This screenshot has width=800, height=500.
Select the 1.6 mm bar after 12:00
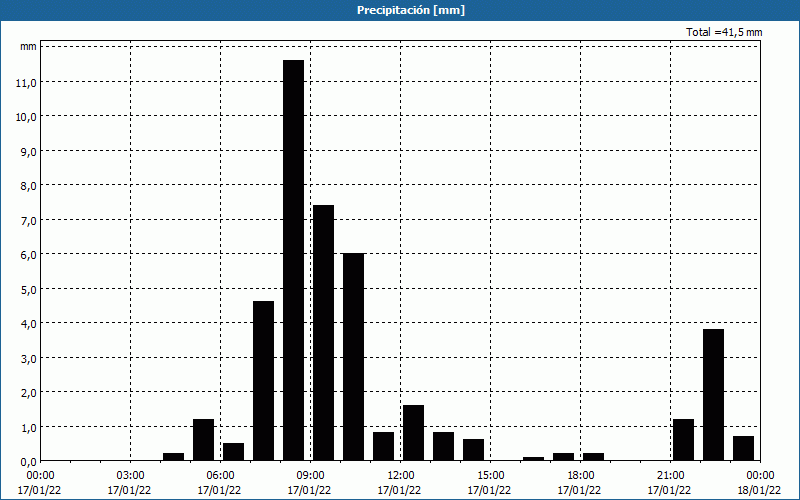tap(413, 433)
